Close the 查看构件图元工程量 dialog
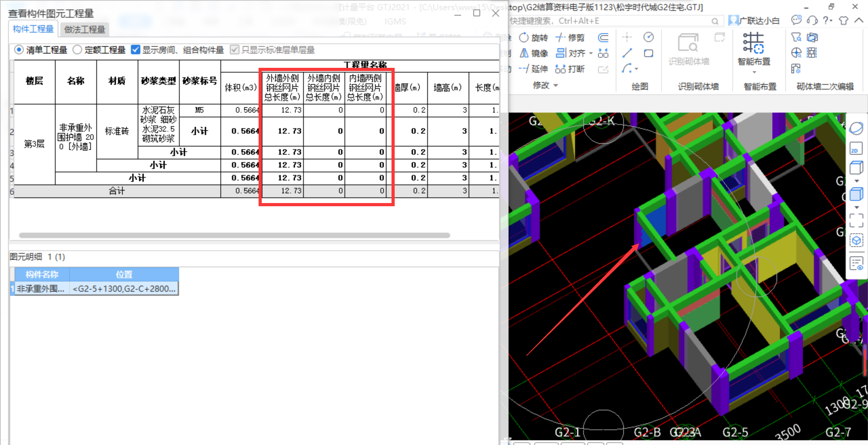868x445 pixels. [495, 13]
